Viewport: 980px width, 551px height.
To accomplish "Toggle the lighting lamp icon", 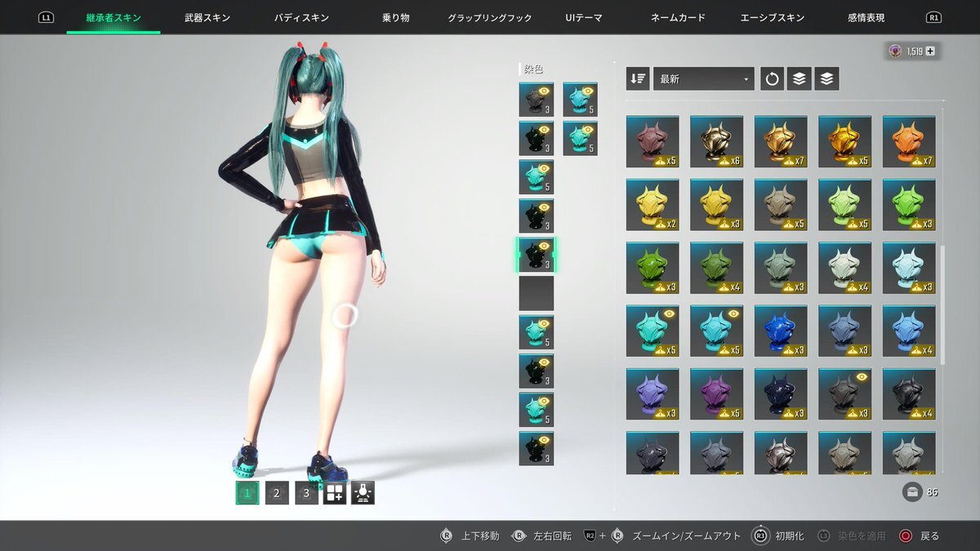I will (x=363, y=493).
